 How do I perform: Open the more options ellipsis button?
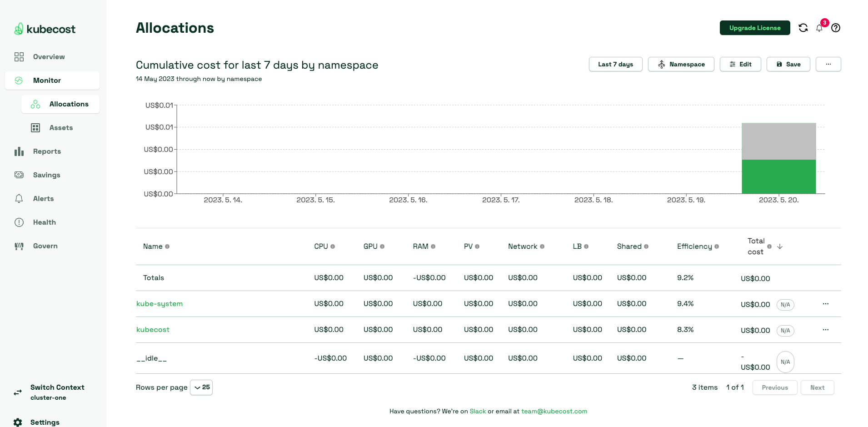828,64
